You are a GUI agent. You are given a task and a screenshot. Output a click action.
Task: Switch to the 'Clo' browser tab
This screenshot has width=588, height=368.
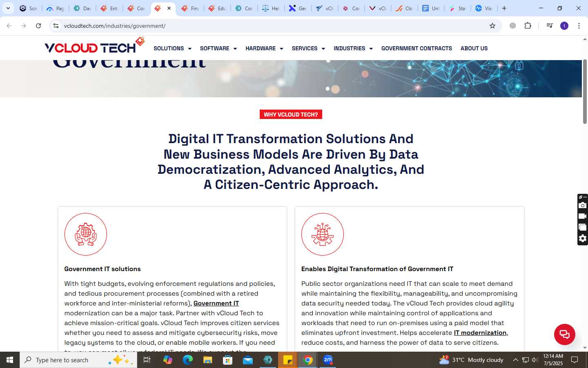click(x=404, y=8)
